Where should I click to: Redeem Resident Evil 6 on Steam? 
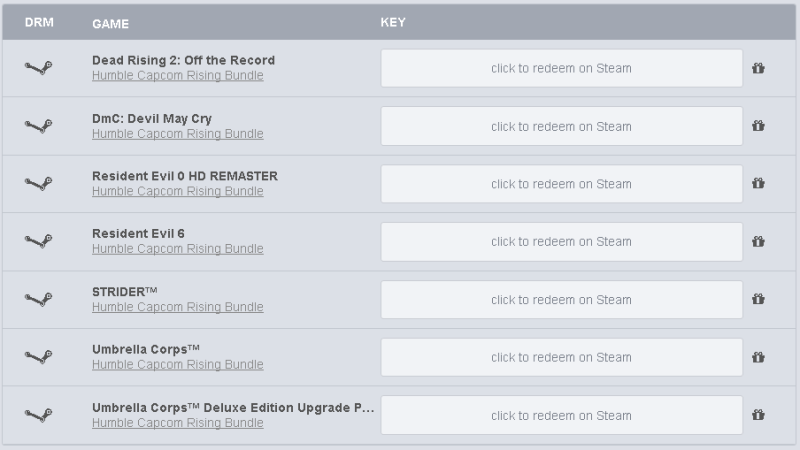pyautogui.click(x=561, y=242)
